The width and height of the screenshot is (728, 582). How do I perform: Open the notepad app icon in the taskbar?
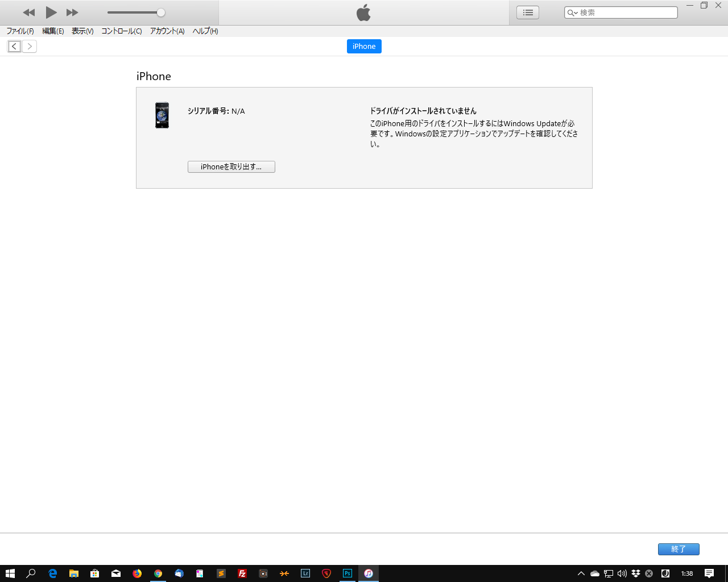point(200,573)
